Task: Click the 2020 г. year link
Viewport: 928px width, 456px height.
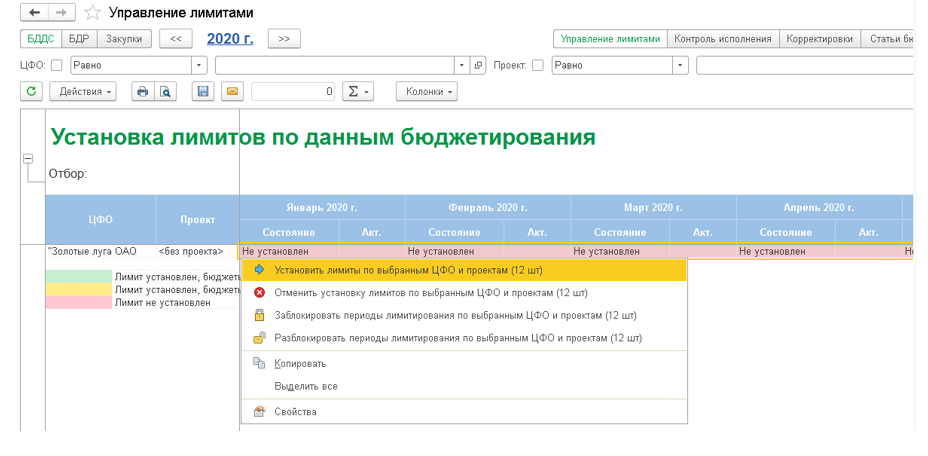Action: point(230,39)
